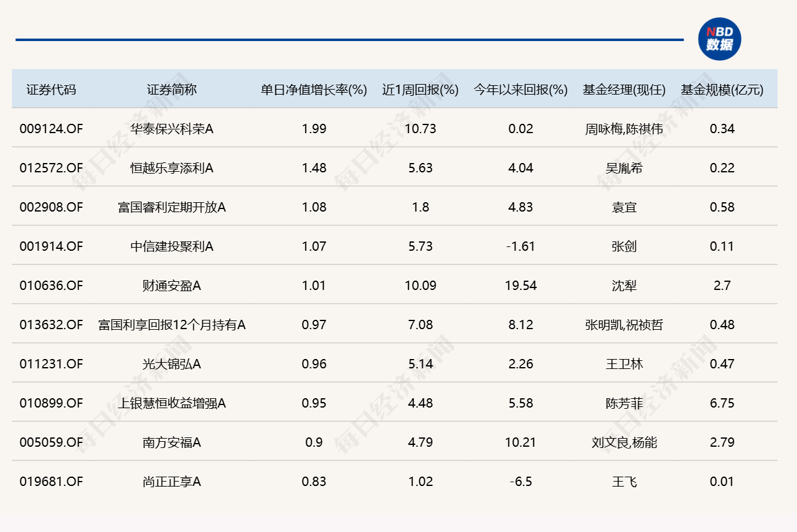Viewport: 797px width, 532px height.
Task: Select fund code 005059.OF
Action: (x=51, y=442)
